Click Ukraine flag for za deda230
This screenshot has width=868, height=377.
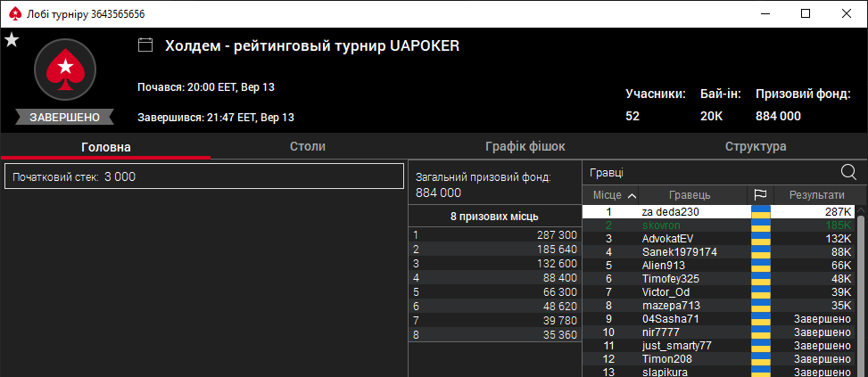pyautogui.click(x=761, y=212)
